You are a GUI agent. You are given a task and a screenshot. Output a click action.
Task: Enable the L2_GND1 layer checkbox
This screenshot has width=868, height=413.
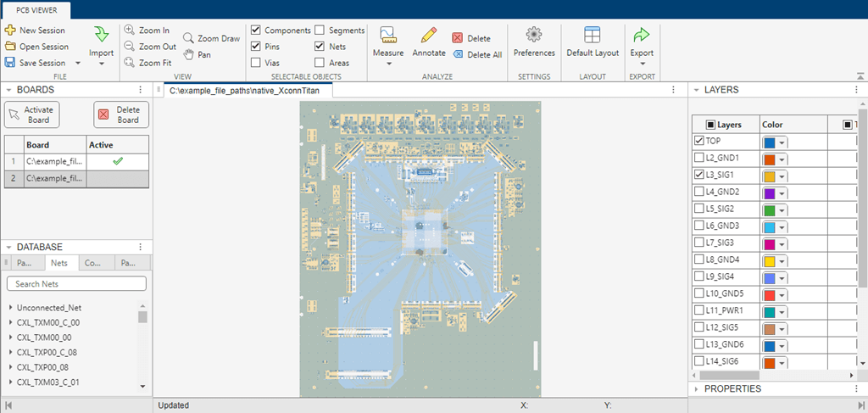(x=698, y=158)
